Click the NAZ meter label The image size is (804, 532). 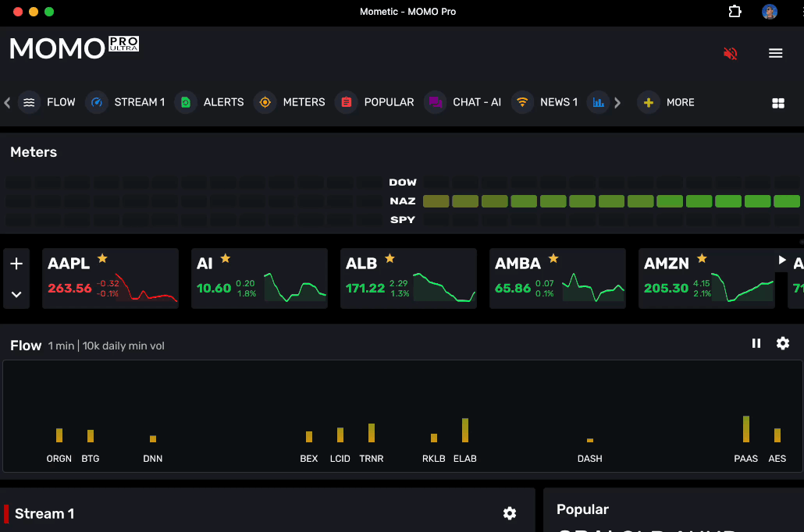point(403,201)
